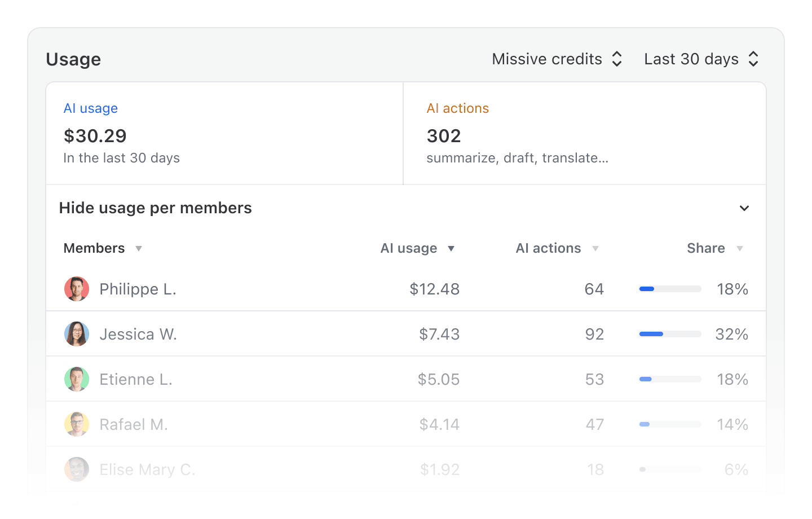This screenshot has width=812, height=519.
Task: Open the Last 30 days dropdown
Action: coord(701,59)
